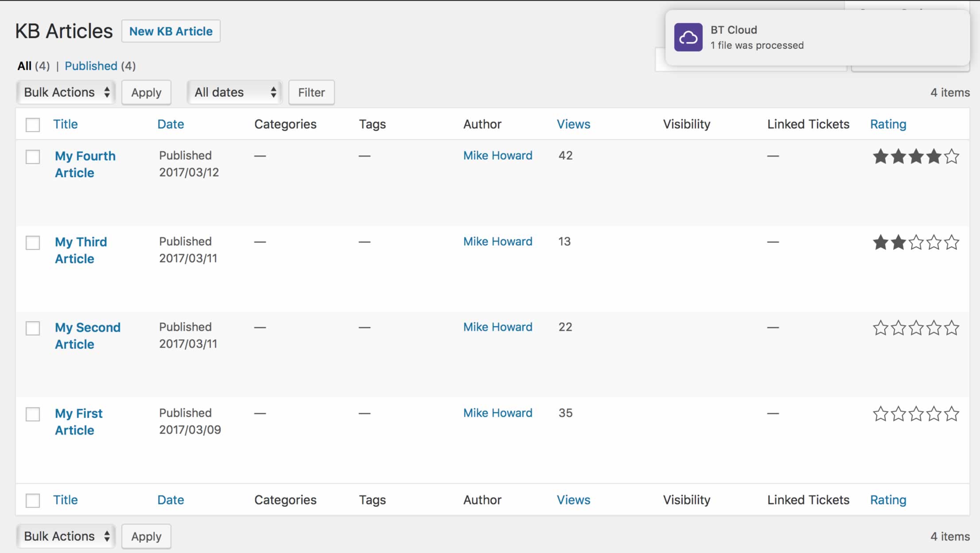Click the top Apply button
The width and height of the screenshot is (980, 553).
click(x=146, y=93)
